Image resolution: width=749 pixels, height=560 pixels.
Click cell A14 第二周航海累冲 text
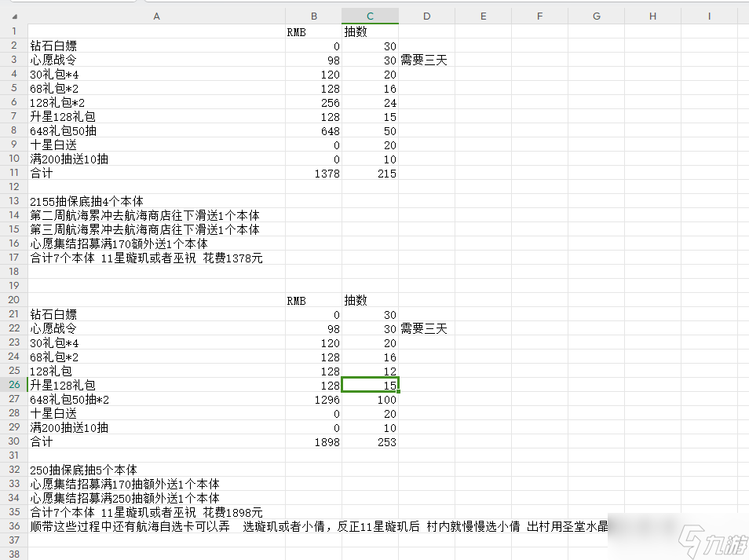point(157,215)
